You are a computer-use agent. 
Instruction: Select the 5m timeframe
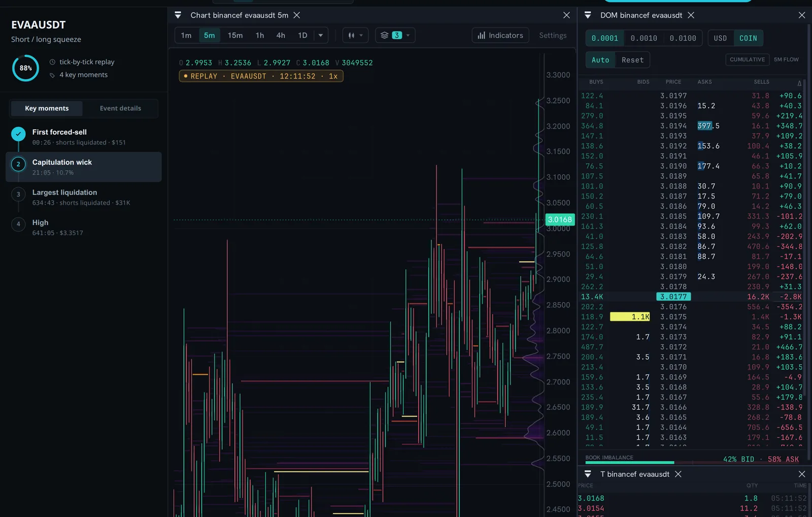209,36
